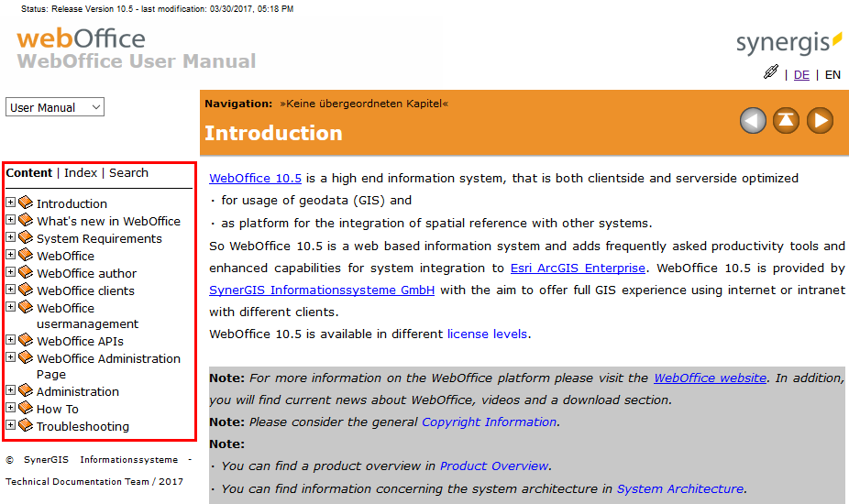Click book icon beside WebOffice author

coord(26,272)
